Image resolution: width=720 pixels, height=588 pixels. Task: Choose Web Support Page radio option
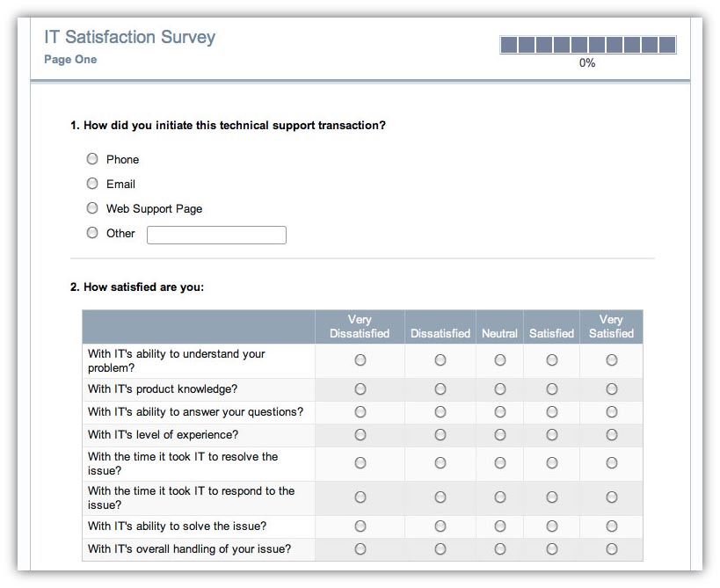coord(92,208)
